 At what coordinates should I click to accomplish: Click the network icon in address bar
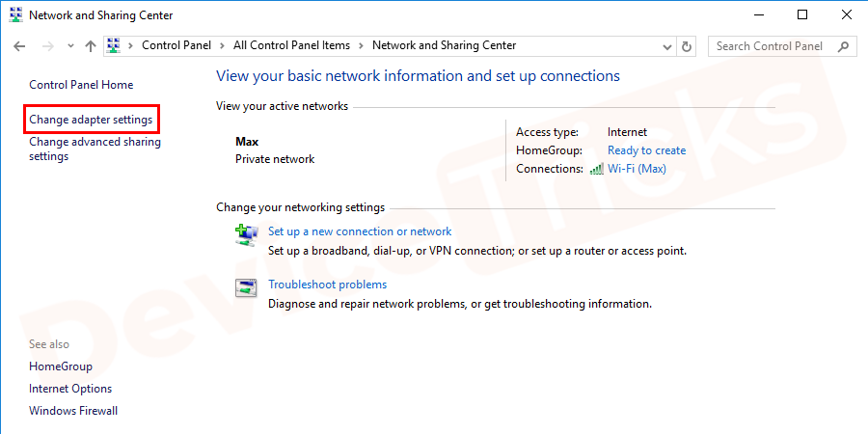coord(115,45)
